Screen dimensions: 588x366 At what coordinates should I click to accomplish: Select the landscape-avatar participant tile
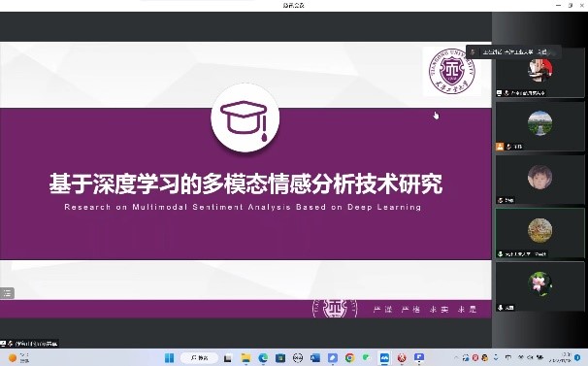539,127
